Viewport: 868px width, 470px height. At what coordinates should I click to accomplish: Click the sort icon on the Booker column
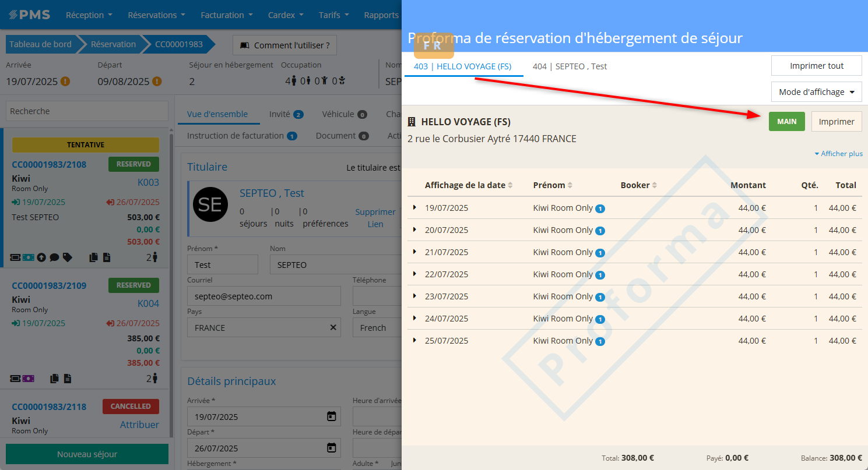point(655,185)
